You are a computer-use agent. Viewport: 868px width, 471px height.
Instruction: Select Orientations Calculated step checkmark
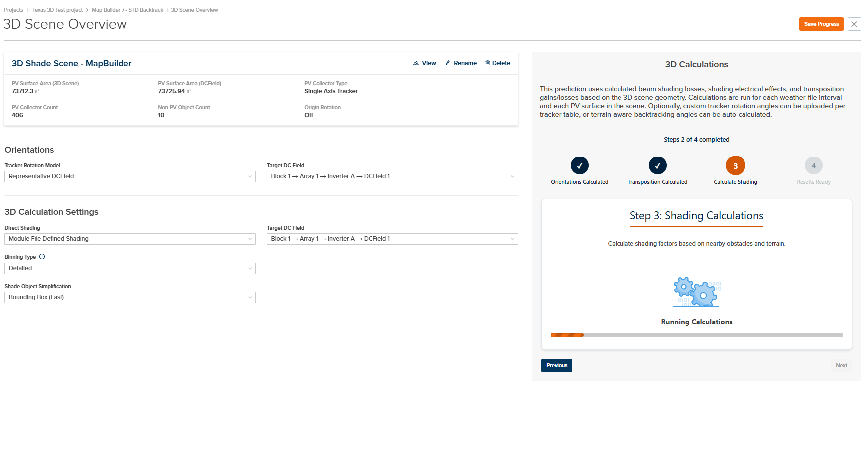pos(579,165)
